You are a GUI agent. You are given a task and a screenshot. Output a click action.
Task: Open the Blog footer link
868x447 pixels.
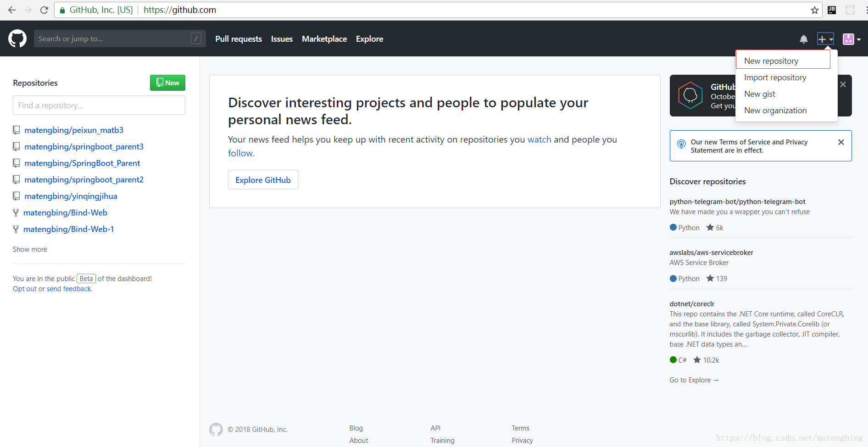(356, 428)
